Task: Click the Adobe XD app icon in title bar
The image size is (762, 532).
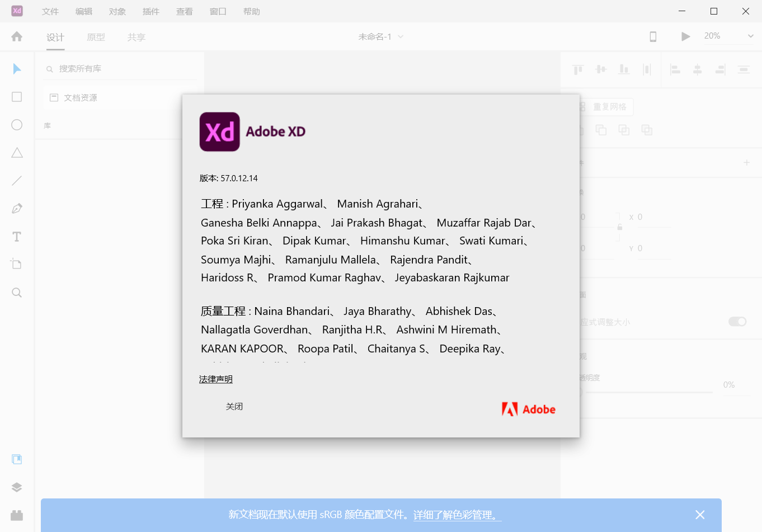Action: (17, 11)
